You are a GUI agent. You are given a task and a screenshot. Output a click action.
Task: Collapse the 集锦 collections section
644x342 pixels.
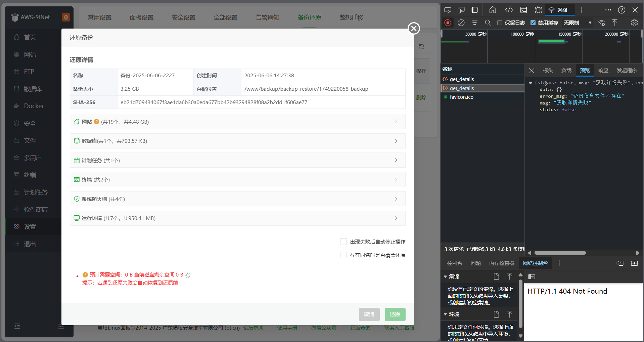[446, 276]
